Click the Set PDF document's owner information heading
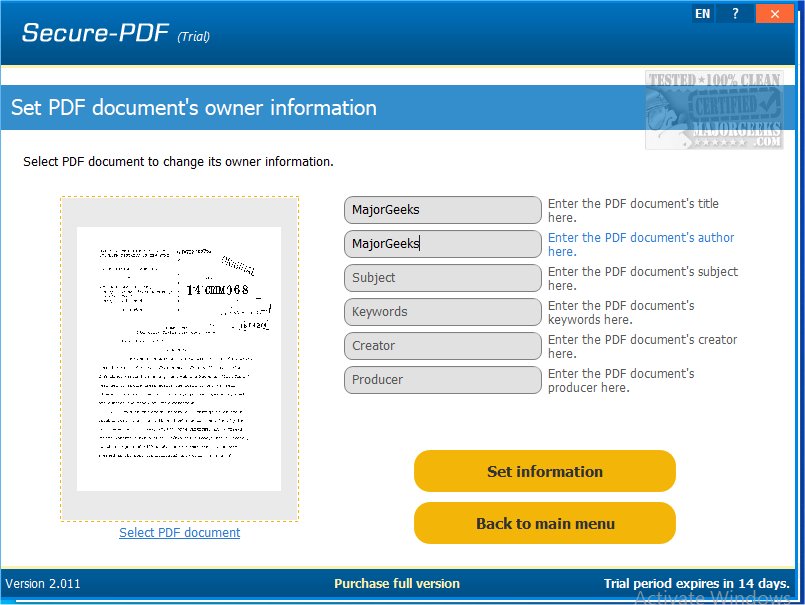The height and width of the screenshot is (605, 805). click(194, 108)
